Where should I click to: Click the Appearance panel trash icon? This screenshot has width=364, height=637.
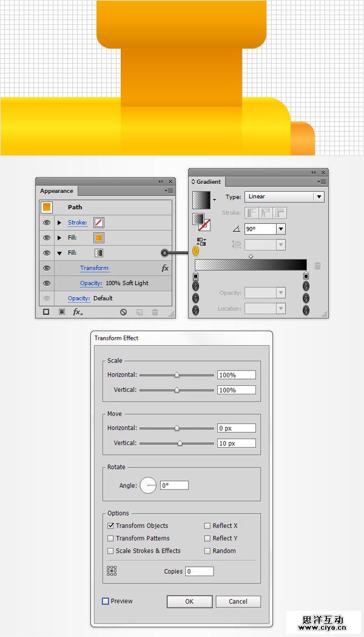[x=155, y=312]
